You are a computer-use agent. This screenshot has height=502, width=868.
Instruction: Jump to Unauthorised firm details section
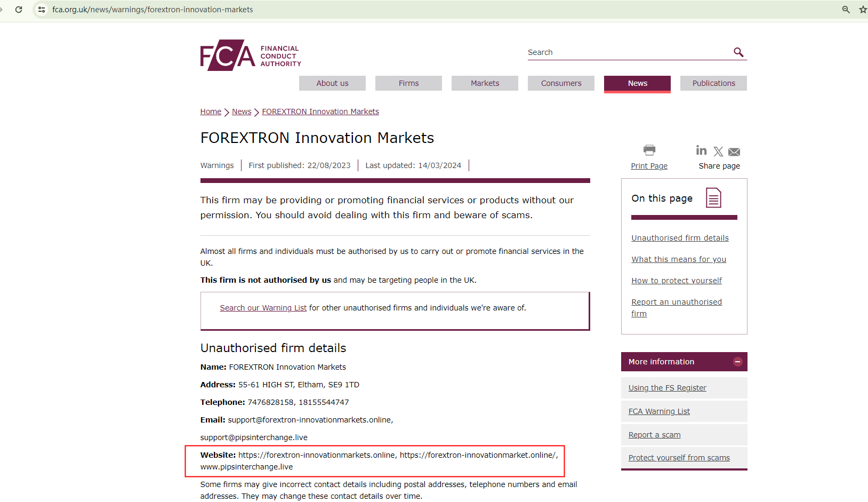point(680,238)
